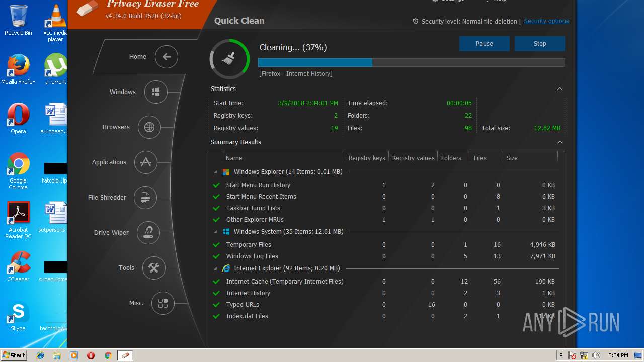Click the Windows Log Files checkmark
Image resolution: width=644 pixels, height=362 pixels.
pyautogui.click(x=216, y=256)
